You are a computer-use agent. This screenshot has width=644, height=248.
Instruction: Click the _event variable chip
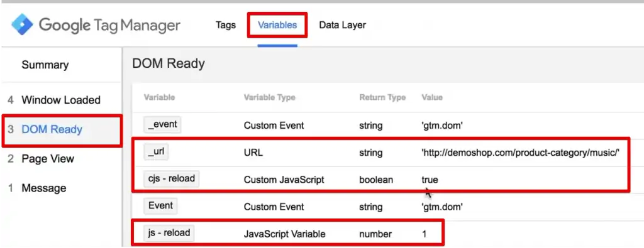[x=162, y=124]
